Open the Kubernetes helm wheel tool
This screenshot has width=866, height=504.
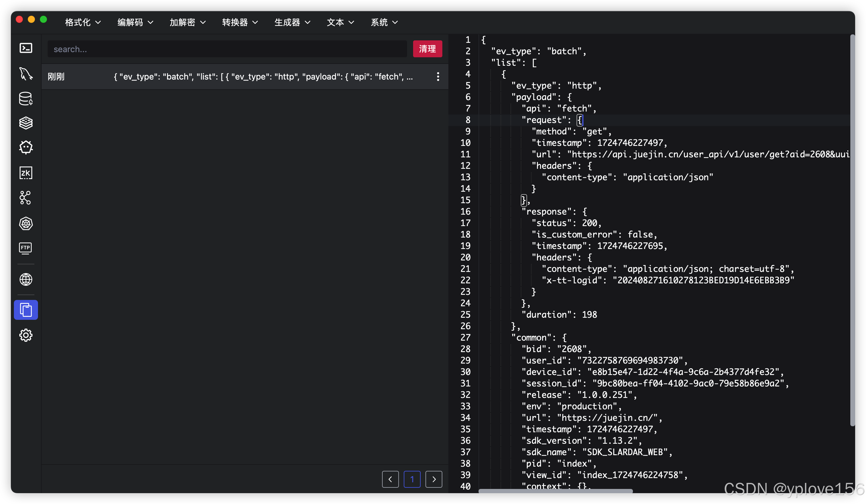pyautogui.click(x=26, y=223)
